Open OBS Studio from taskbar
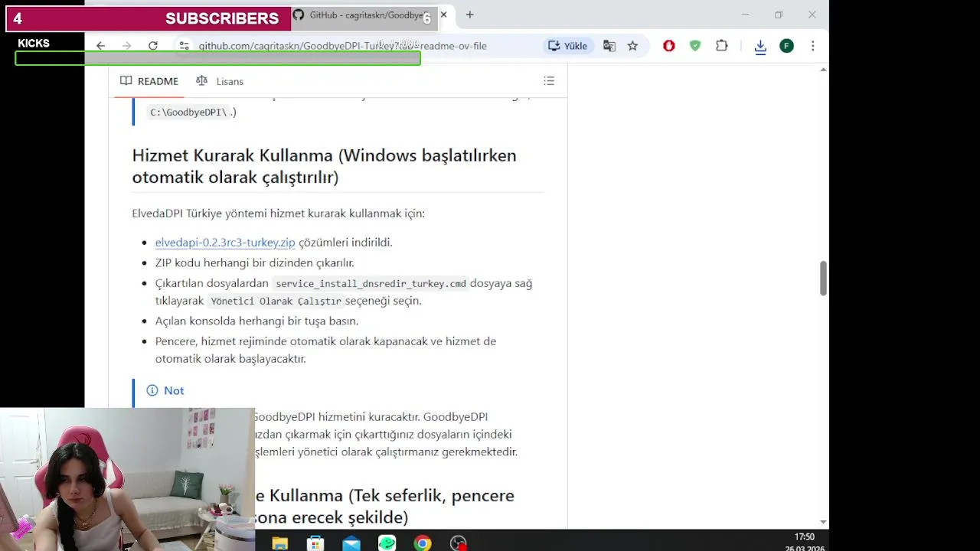 (459, 543)
